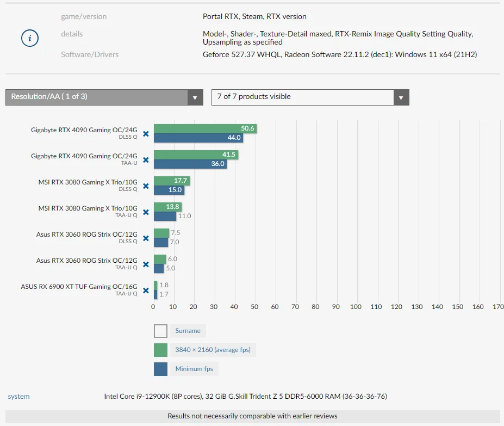
Task: Open the 7 of 7 products visible dropdown
Action: pyautogui.click(x=310, y=97)
